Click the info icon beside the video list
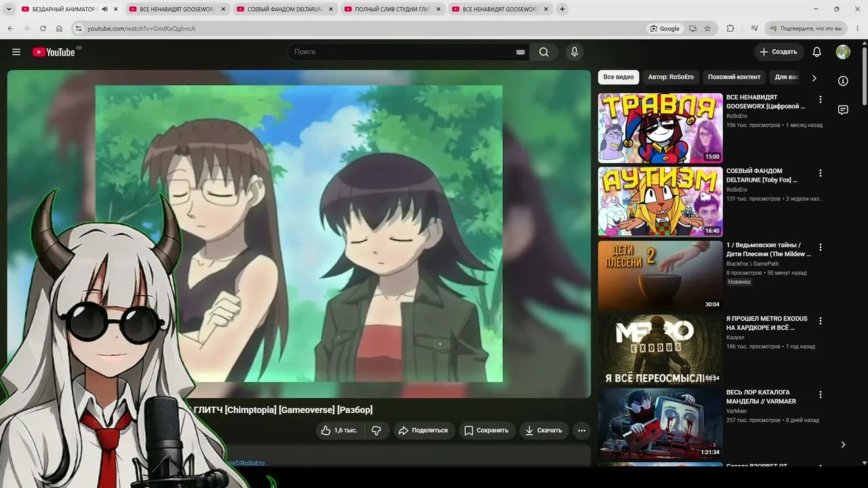This screenshot has height=488, width=868. pos(843,81)
